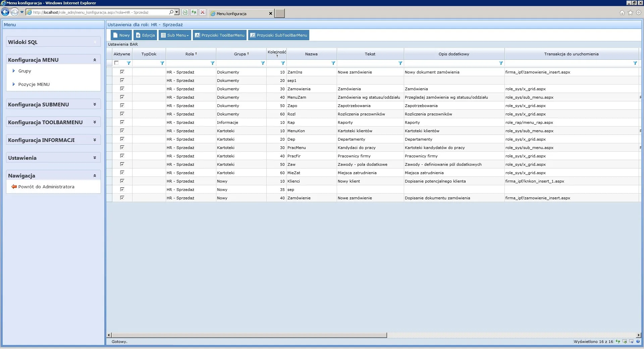Toggle Aktywne checkbox in Klienci row
The width and height of the screenshot is (644, 349).
tap(122, 181)
